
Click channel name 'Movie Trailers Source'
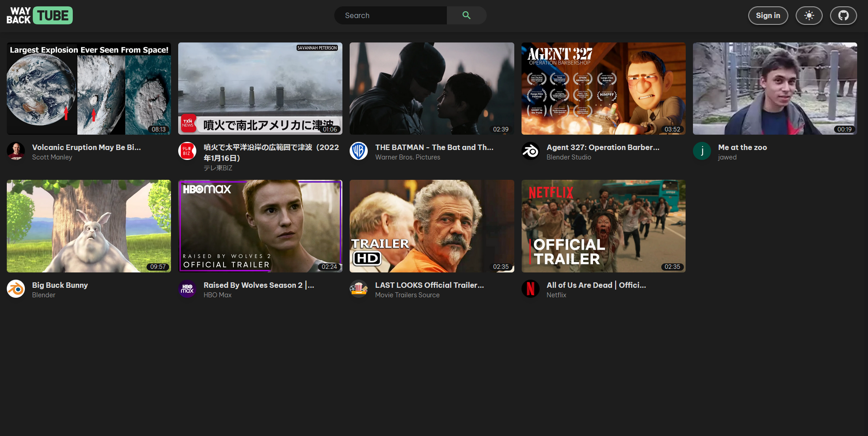407,295
